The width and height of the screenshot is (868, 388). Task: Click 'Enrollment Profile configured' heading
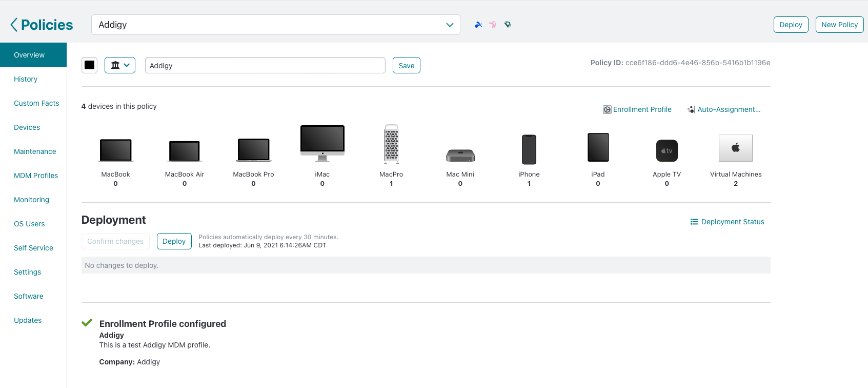click(x=163, y=324)
